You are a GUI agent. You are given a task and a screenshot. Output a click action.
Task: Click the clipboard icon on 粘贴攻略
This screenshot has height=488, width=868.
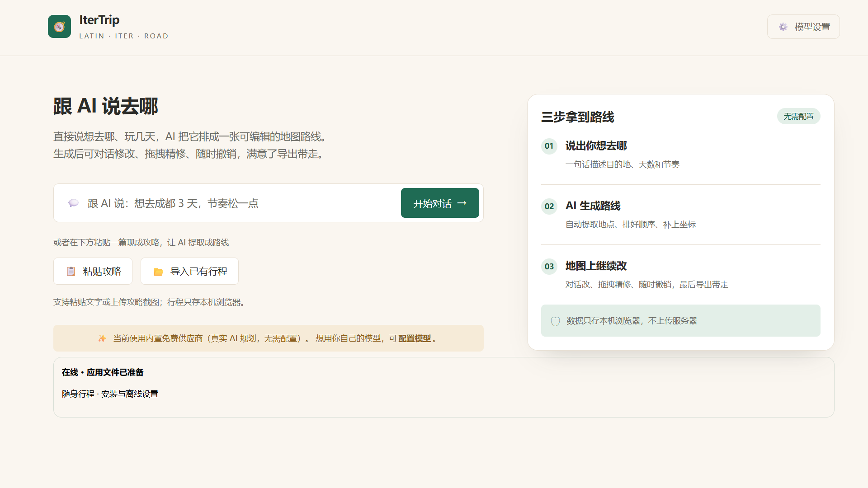71,271
